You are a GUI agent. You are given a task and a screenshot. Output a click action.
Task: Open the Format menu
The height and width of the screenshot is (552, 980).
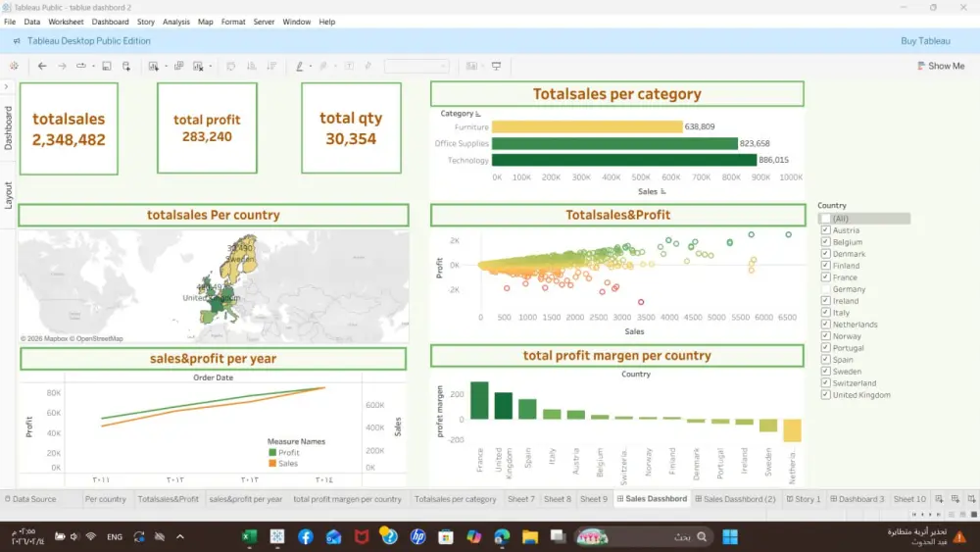pos(233,22)
